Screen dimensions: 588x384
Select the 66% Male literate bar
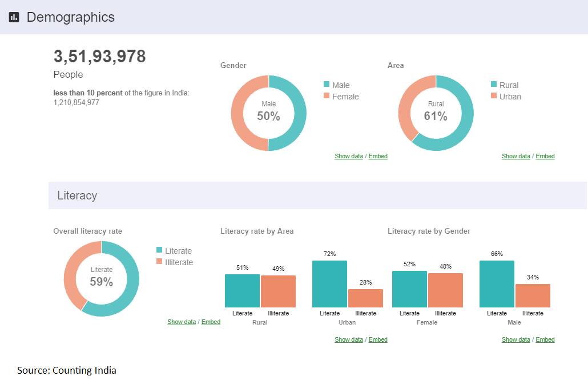click(x=497, y=284)
